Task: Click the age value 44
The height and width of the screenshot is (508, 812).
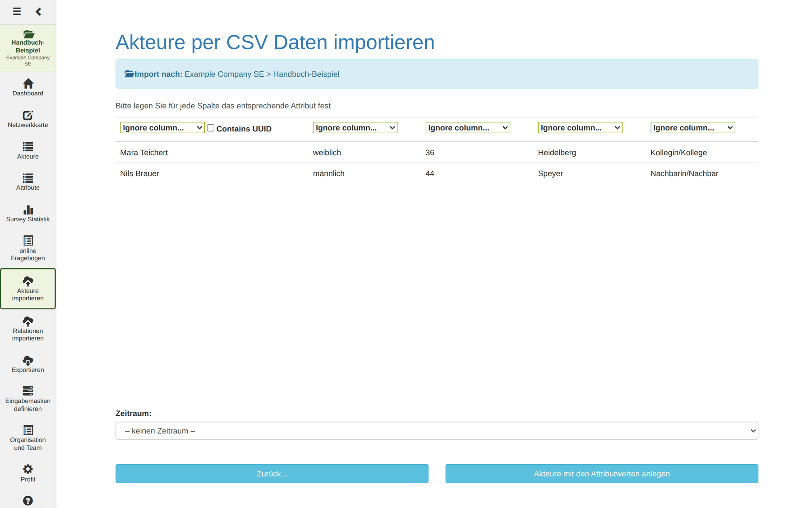Action: pyautogui.click(x=430, y=173)
